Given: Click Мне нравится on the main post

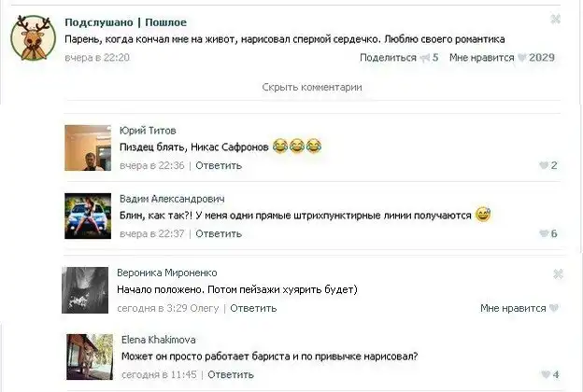Looking at the screenshot, I should [482, 58].
